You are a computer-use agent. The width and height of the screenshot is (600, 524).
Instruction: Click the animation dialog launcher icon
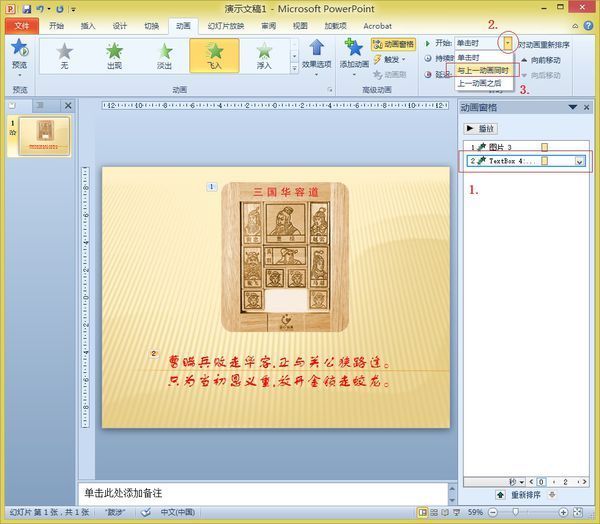329,90
